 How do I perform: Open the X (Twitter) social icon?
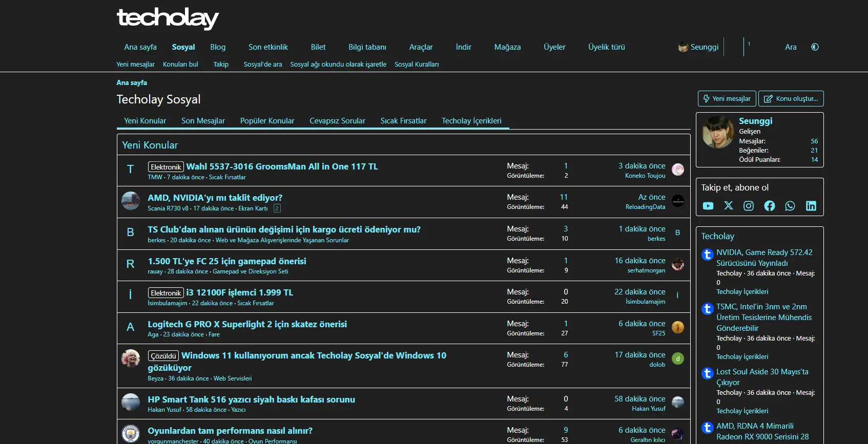(x=729, y=206)
